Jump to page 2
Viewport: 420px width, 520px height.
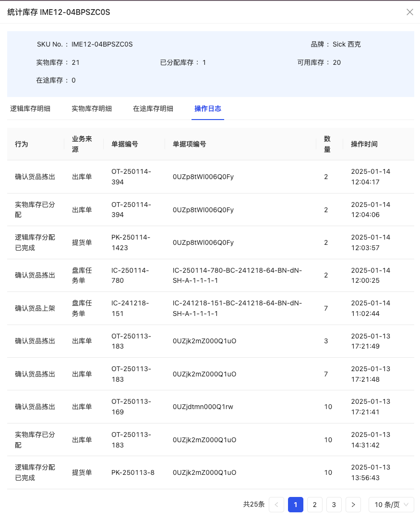point(314,505)
